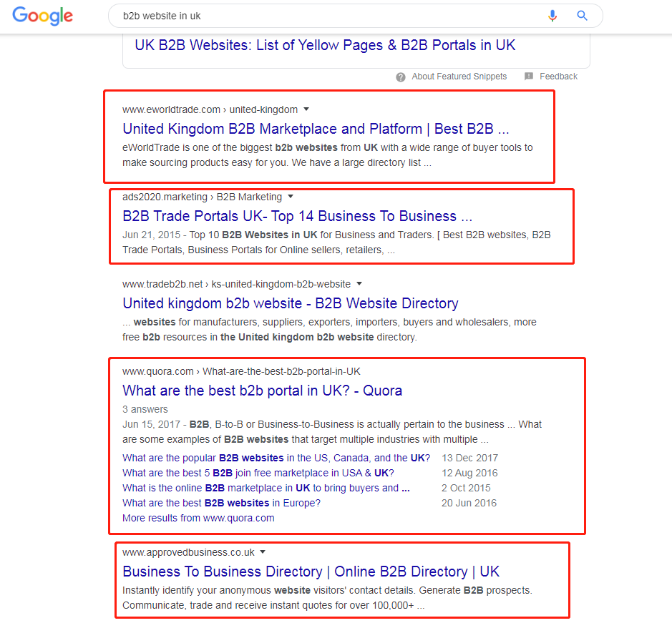This screenshot has height=623, width=672.
Task: Click the magnifying glass search icon
Action: click(582, 16)
